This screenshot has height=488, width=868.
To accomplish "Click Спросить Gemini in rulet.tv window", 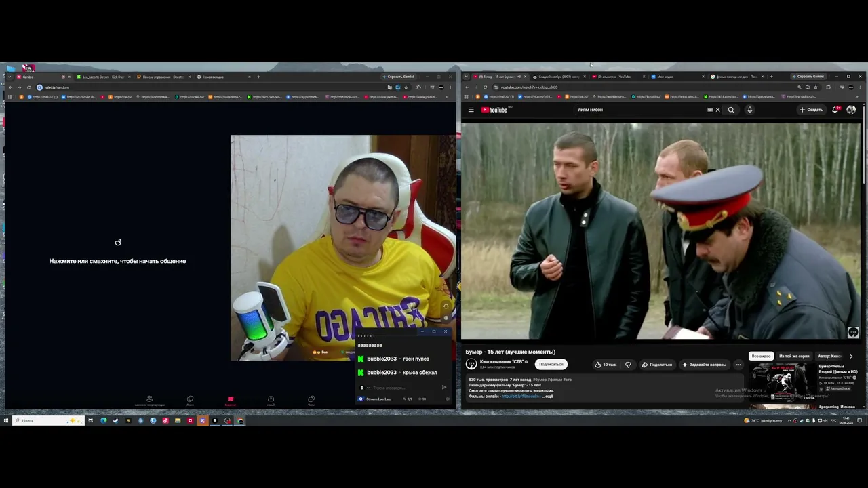I will pos(398,77).
